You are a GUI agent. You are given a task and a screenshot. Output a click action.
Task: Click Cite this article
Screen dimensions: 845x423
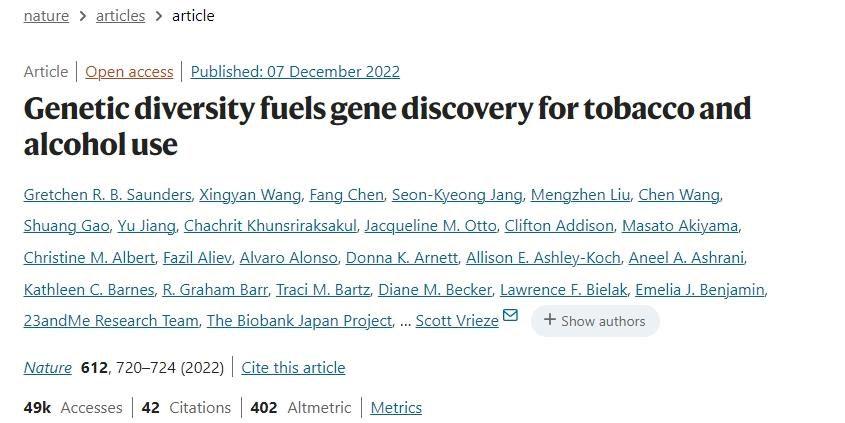293,368
